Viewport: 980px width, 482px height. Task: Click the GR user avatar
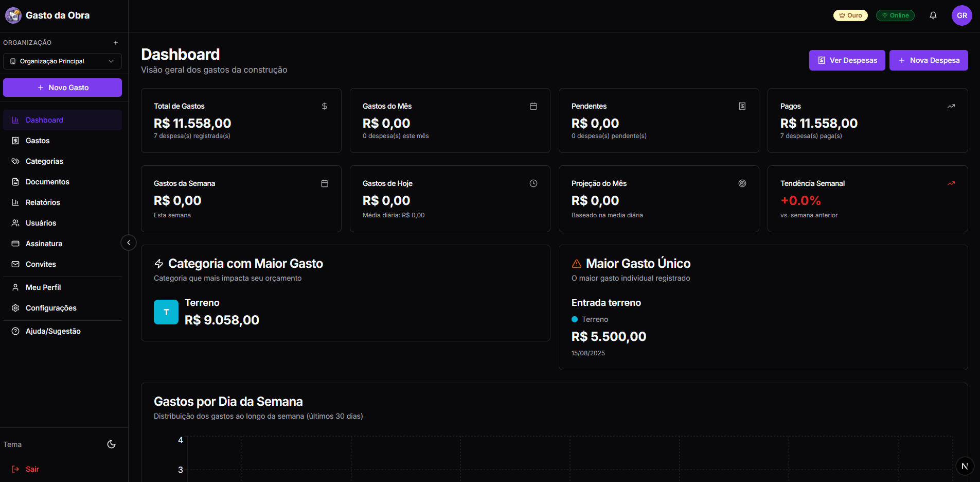pos(961,15)
